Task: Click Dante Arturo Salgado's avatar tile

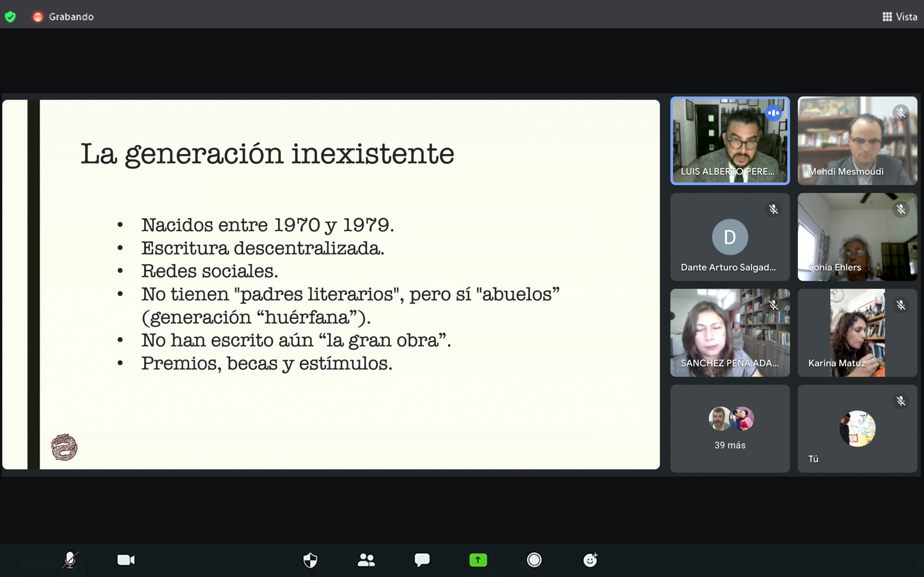Action: 730,237
